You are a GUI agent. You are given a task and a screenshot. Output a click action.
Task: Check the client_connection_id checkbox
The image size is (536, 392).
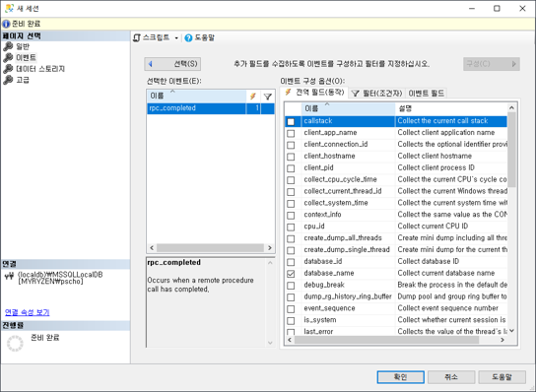(x=291, y=145)
